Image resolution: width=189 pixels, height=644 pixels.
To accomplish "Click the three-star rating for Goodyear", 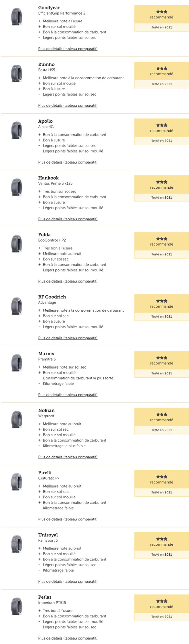I will (162, 12).
